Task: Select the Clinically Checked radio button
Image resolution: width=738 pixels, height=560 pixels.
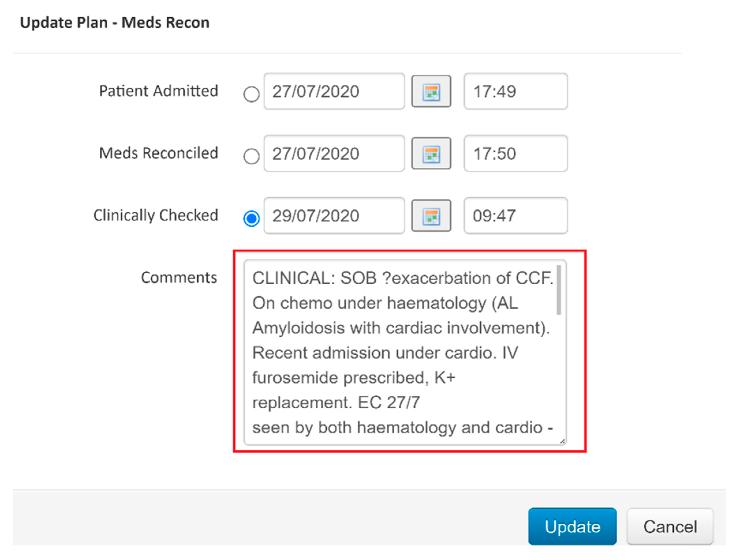Action: pos(251,219)
